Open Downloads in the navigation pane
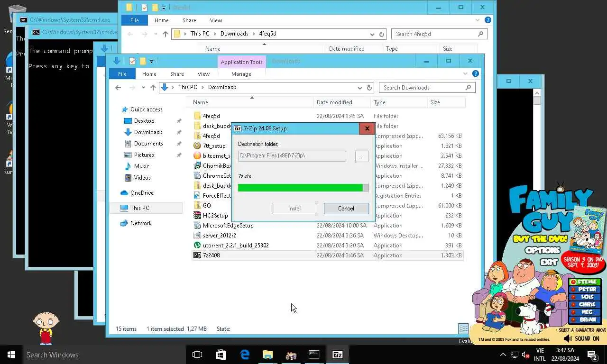Screen dimensions: 607x364 pos(148,132)
